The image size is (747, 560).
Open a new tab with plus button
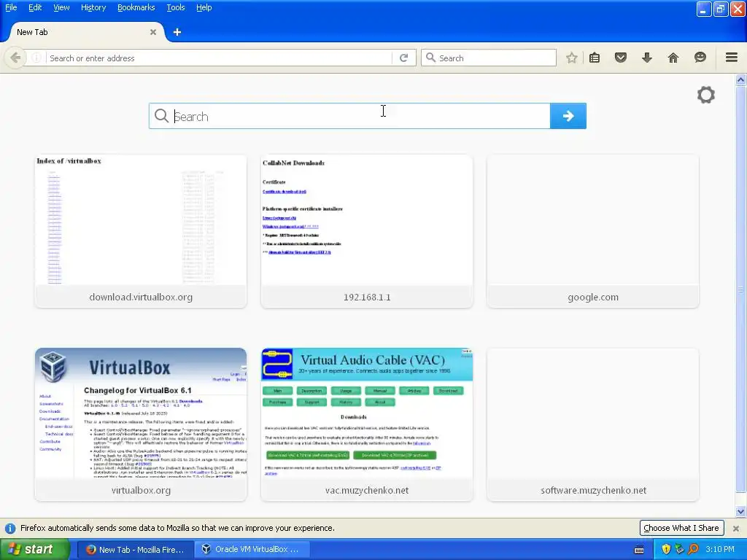coord(177,32)
